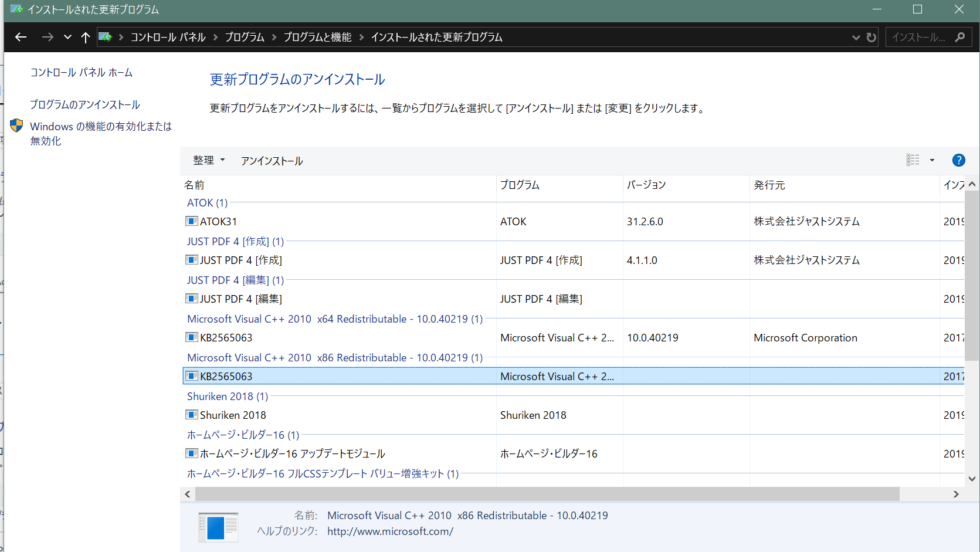Viewport: 980px width, 552px height.
Task: Select ホームページ・ビルダー16 アップデートモジュール row
Action: tap(574, 453)
